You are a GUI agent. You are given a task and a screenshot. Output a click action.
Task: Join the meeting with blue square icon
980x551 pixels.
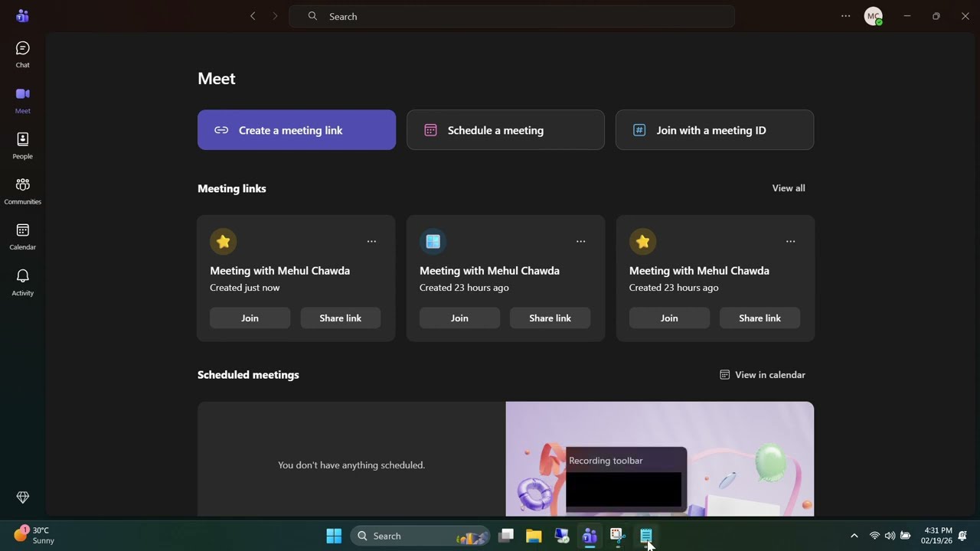click(x=459, y=318)
